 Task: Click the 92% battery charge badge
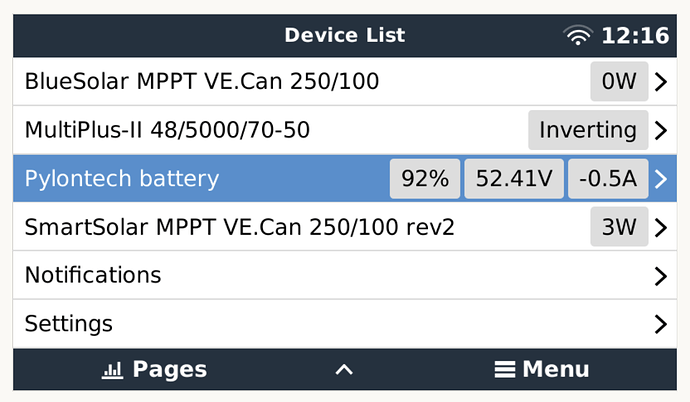coord(424,179)
